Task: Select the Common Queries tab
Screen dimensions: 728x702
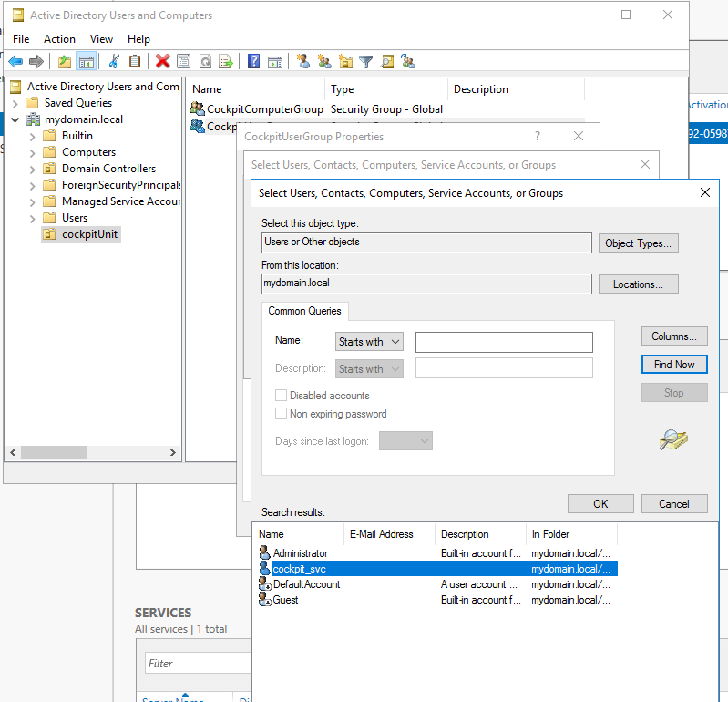Action: 304,311
